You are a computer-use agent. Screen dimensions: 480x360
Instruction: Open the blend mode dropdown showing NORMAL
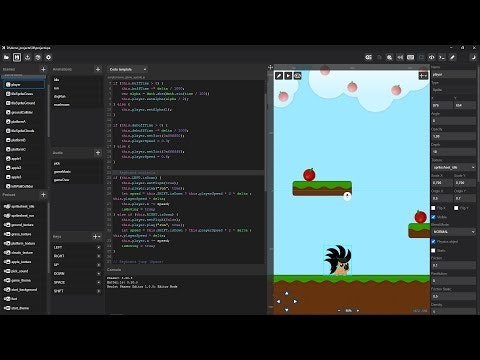[454, 231]
